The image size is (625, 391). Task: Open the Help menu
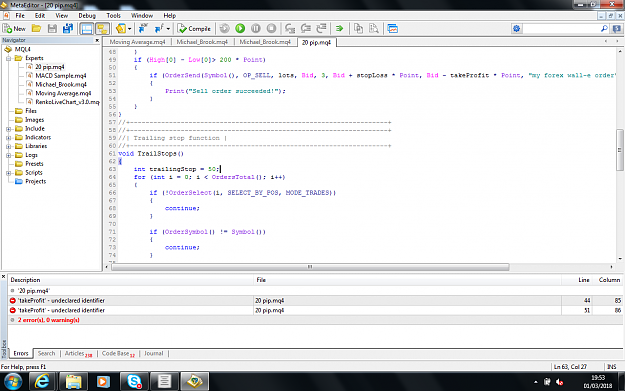pos(169,16)
